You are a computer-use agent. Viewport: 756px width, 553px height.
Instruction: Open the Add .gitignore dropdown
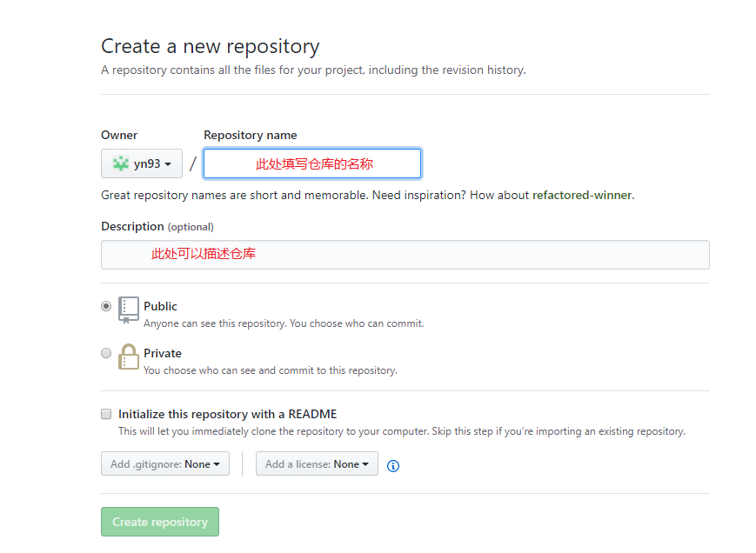click(165, 464)
